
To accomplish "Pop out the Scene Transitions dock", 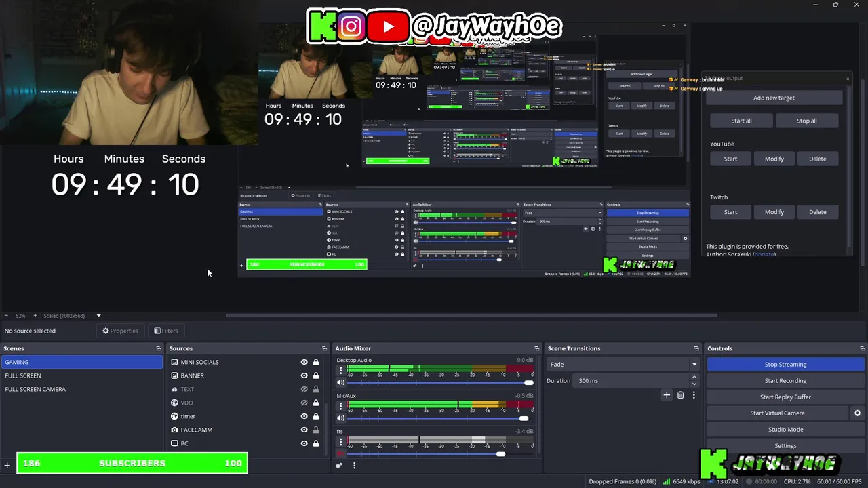I will point(696,348).
